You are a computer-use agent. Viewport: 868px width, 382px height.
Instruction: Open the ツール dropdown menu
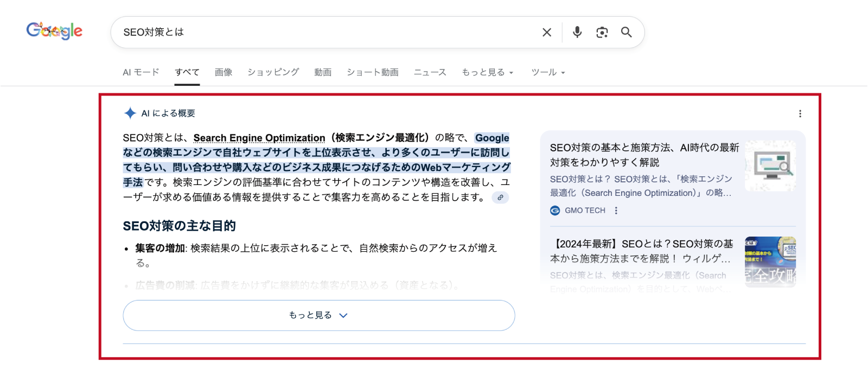click(x=548, y=72)
